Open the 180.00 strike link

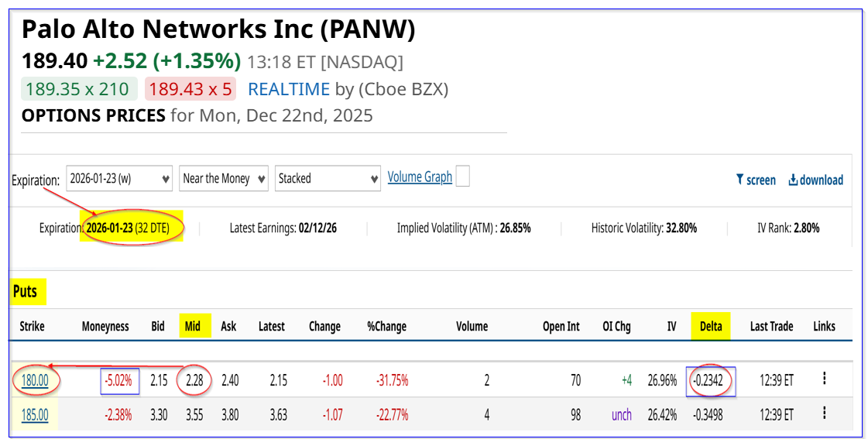pos(33,380)
